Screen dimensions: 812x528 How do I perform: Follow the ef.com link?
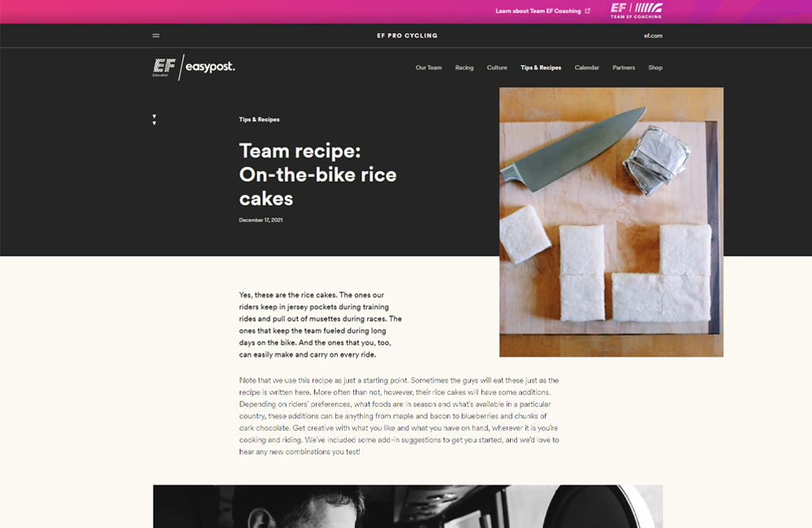tap(653, 36)
